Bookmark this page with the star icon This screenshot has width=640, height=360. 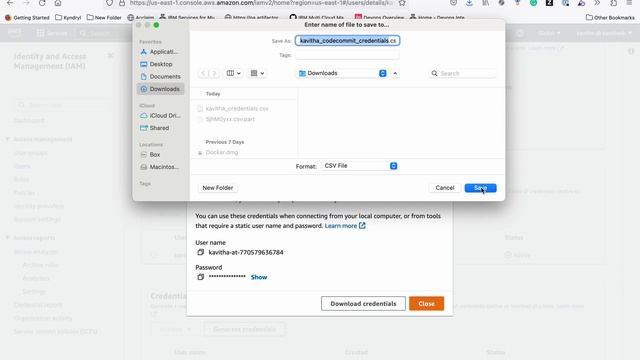coord(402,3)
